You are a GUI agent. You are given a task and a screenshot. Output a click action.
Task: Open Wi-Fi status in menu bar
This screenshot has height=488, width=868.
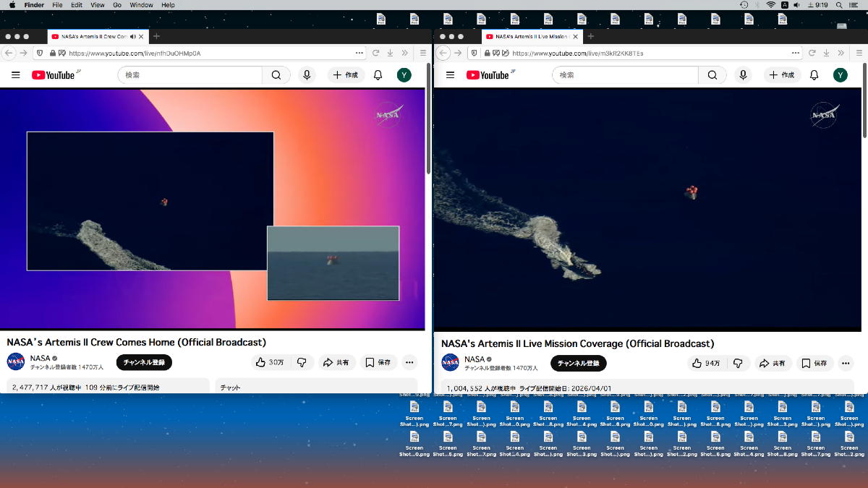pyautogui.click(x=771, y=5)
